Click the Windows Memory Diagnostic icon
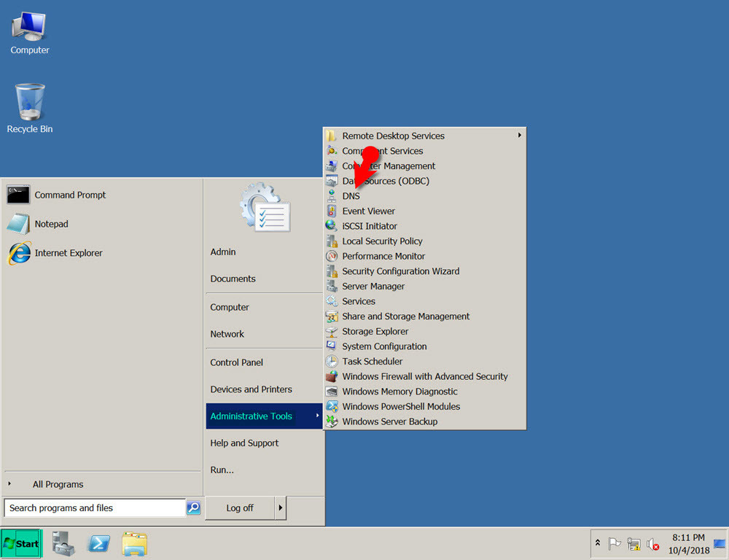This screenshot has width=729, height=560. point(331,392)
